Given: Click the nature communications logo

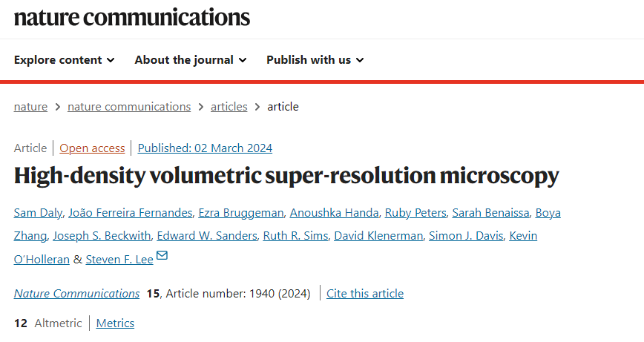Looking at the screenshot, I should (x=132, y=17).
